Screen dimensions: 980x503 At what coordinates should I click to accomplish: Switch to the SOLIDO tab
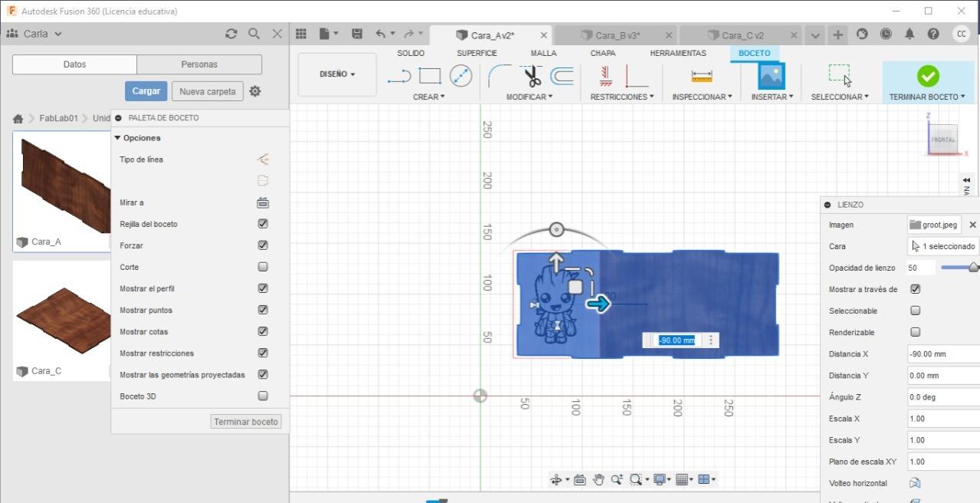[x=411, y=53]
